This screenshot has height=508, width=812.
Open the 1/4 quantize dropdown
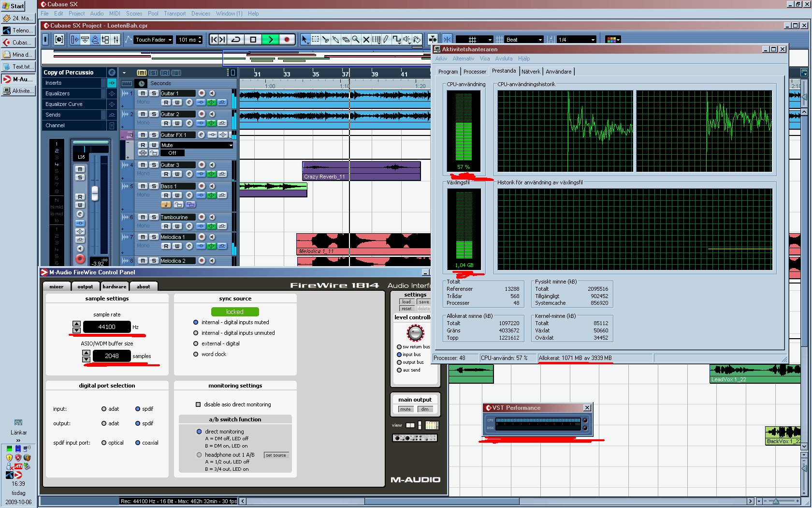point(577,40)
